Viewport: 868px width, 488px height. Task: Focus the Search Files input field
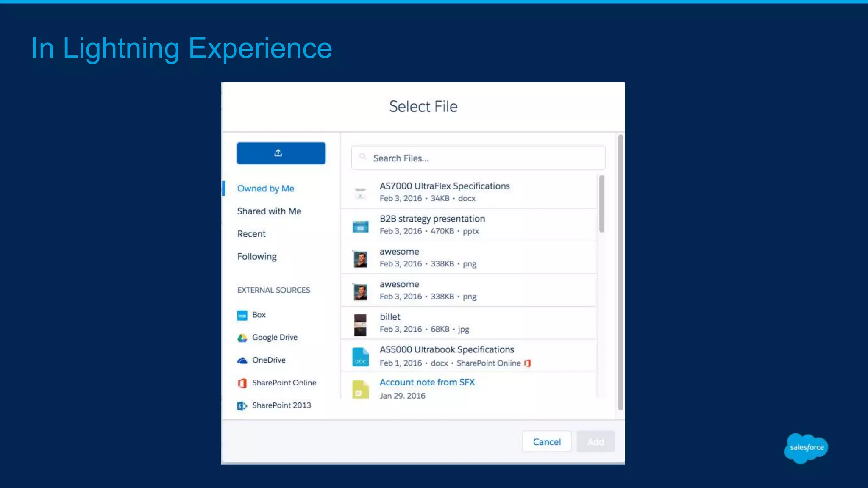tap(478, 158)
